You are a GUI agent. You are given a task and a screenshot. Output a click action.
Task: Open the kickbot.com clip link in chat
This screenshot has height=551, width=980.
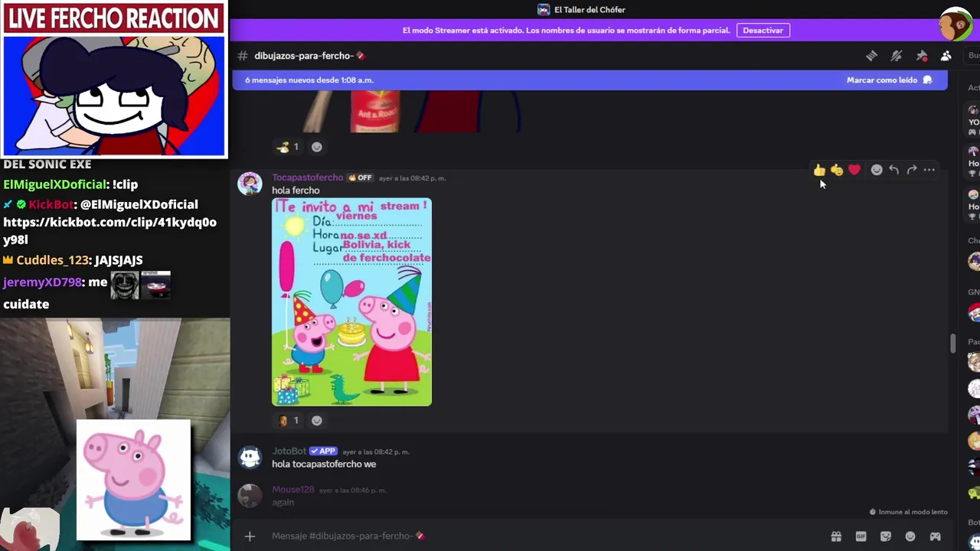[x=109, y=231]
